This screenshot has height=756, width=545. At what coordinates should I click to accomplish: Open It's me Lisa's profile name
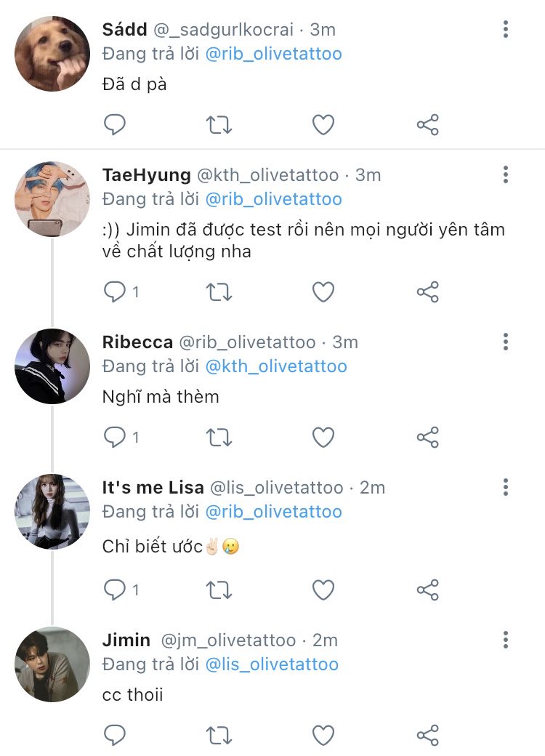(151, 487)
